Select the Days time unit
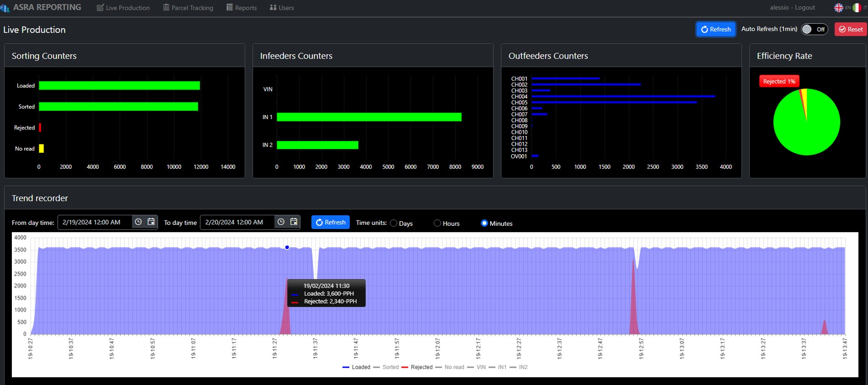 (x=394, y=223)
